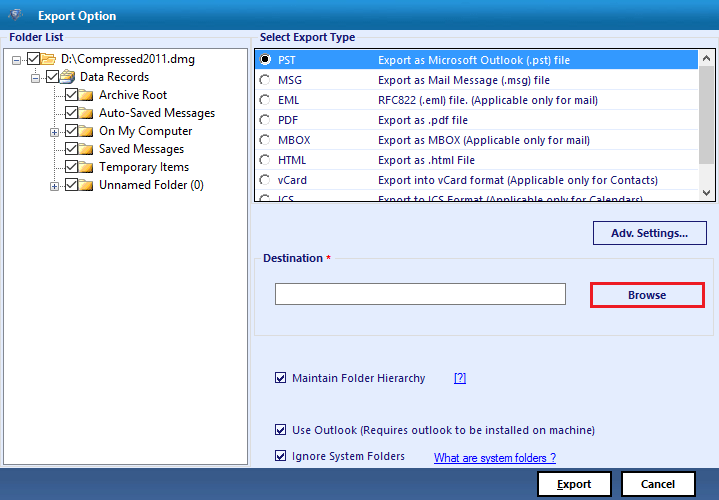This screenshot has width=719, height=500.
Task: Click 'Export into vCard format' description text
Action: 518,180
